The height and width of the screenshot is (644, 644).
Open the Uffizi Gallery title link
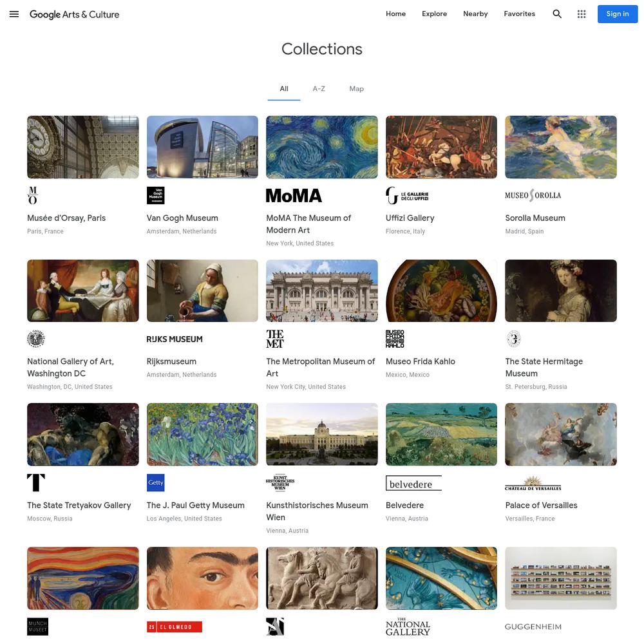click(x=410, y=218)
